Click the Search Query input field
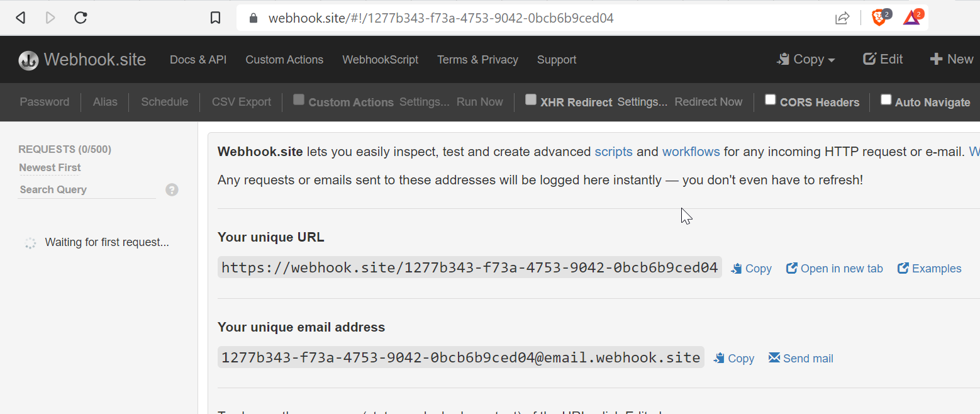This screenshot has width=980, height=414. tap(87, 189)
